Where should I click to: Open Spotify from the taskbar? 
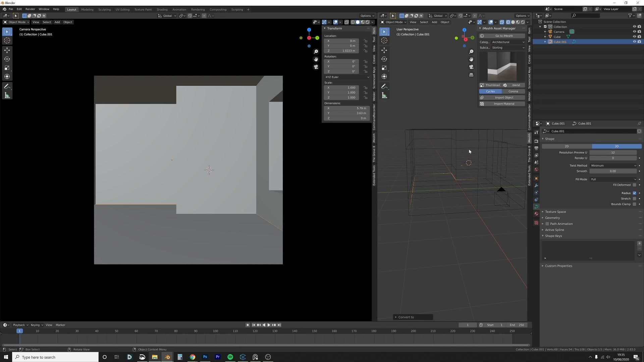[230, 357]
